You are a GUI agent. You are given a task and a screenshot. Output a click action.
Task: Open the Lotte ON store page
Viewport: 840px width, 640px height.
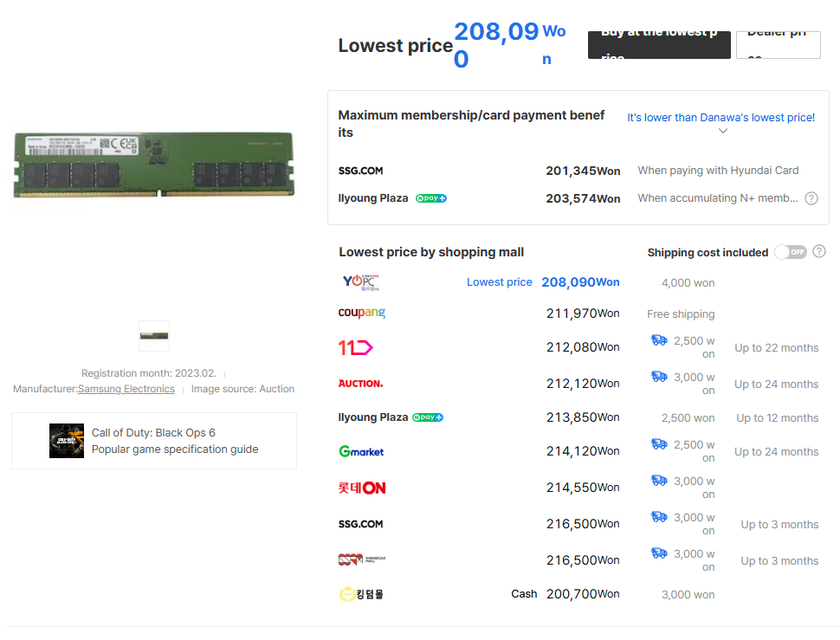[361, 487]
